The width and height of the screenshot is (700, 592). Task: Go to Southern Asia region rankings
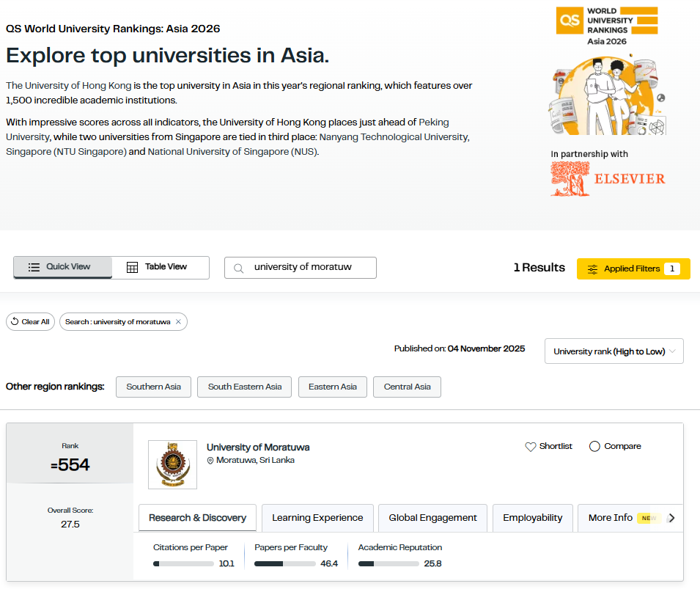[154, 387]
